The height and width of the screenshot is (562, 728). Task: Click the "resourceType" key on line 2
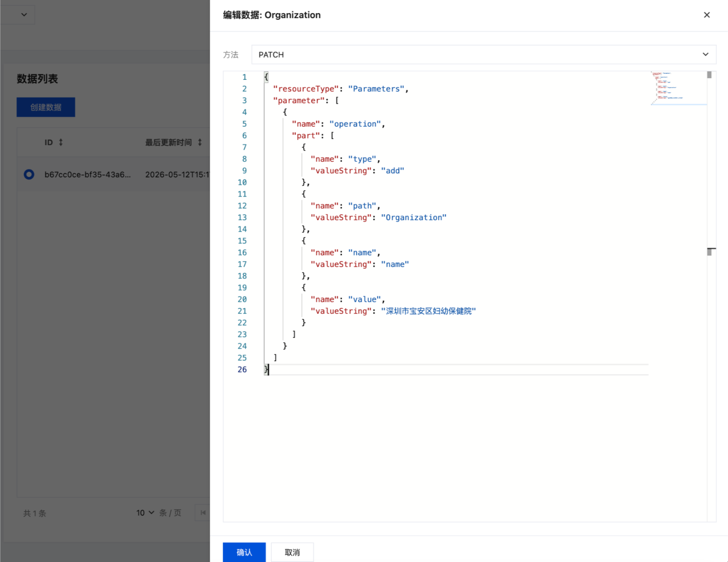point(306,89)
